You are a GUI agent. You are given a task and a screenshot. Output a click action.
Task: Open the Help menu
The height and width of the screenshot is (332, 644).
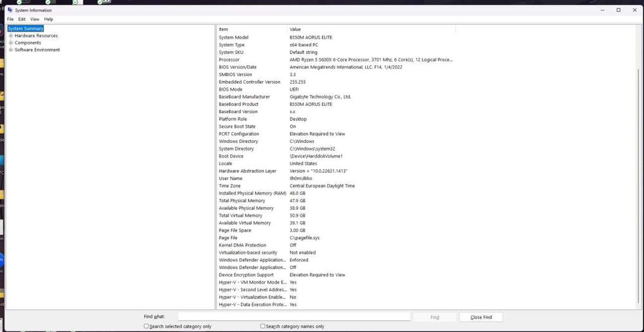48,19
